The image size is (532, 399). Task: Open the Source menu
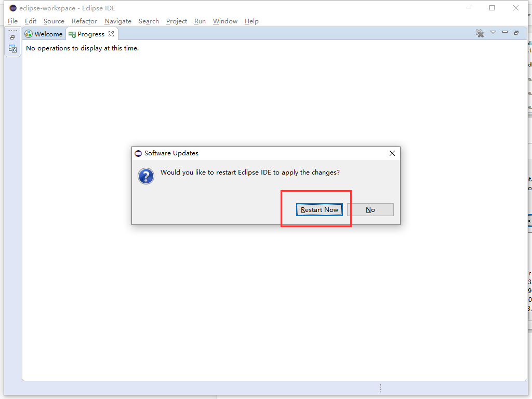[x=54, y=21]
